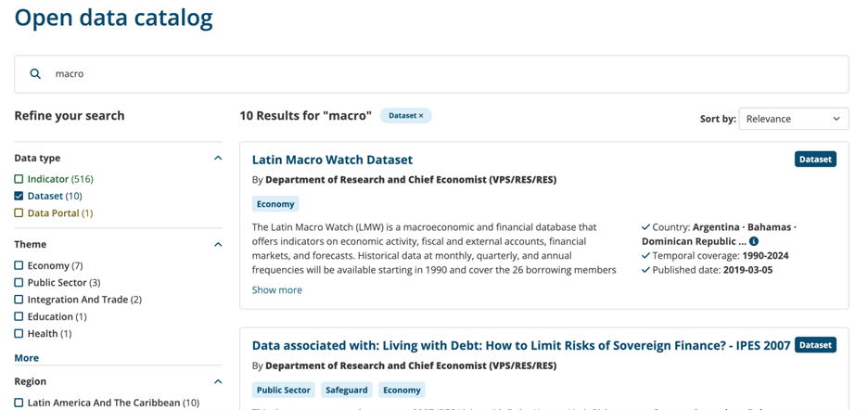868x410 pixels.
Task: Select the Public Sector theme filter
Action: (x=19, y=283)
